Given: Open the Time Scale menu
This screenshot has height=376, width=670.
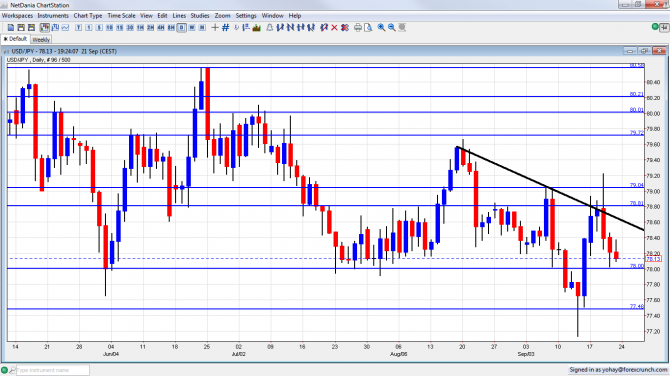Looking at the screenshot, I should (x=121, y=16).
